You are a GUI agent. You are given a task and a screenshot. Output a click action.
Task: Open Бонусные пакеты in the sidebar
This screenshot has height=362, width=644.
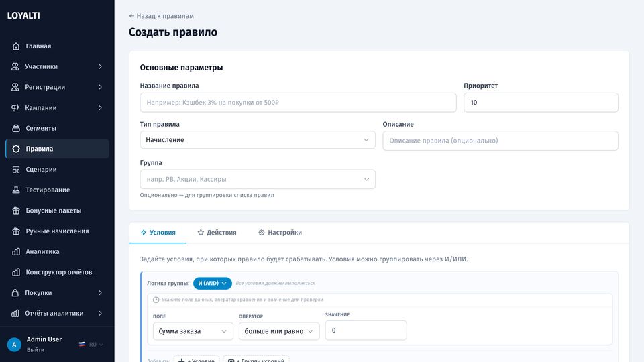tap(57, 210)
